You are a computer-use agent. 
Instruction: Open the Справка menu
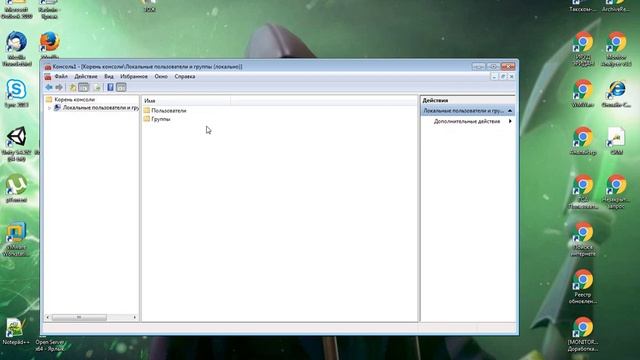(x=184, y=76)
